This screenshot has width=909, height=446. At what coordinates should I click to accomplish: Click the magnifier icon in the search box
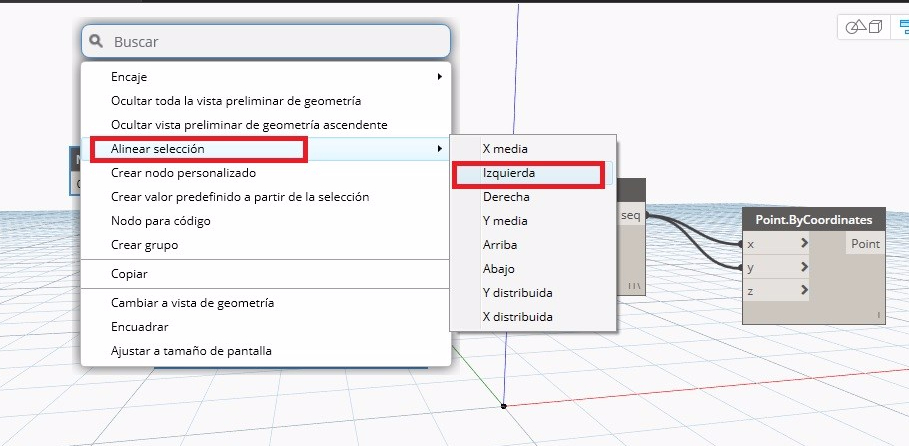96,42
